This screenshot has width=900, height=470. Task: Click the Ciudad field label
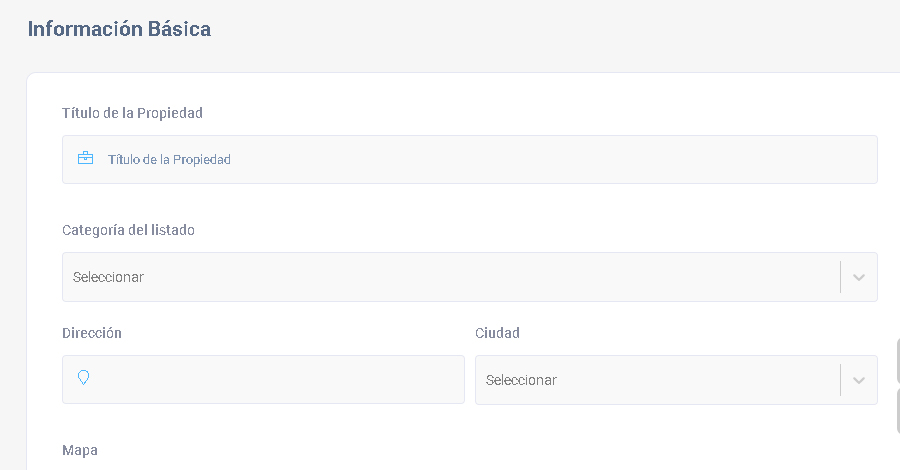point(497,333)
